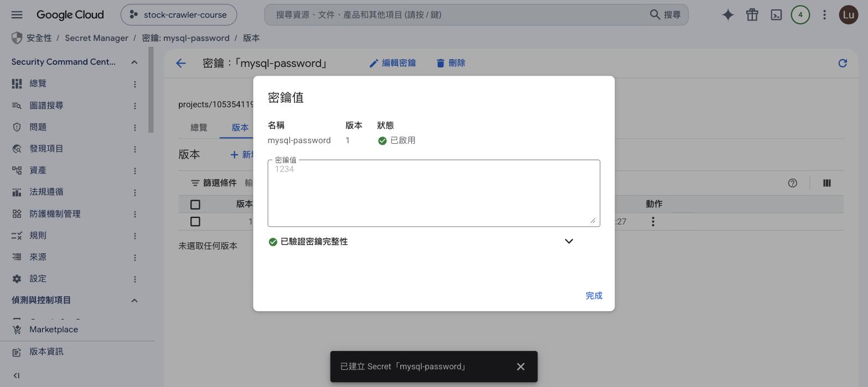Open 資產 in the sidebar
This screenshot has height=387, width=868.
38,170
